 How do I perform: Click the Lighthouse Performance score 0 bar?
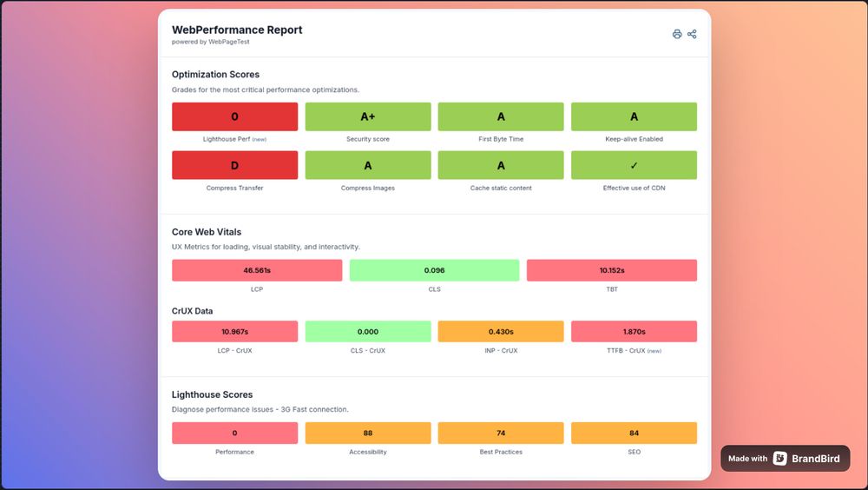(x=234, y=433)
